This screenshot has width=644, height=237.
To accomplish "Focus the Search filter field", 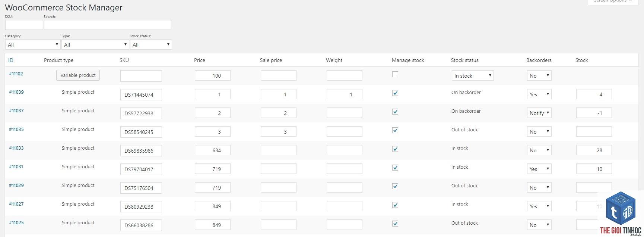I will click(108, 25).
